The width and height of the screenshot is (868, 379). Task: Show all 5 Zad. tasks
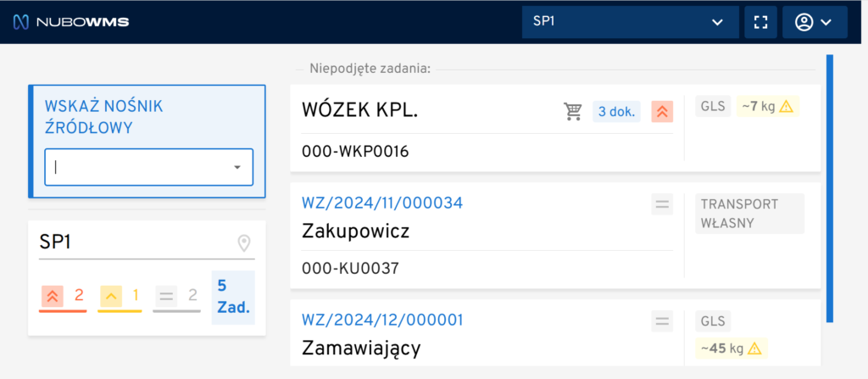click(x=232, y=297)
